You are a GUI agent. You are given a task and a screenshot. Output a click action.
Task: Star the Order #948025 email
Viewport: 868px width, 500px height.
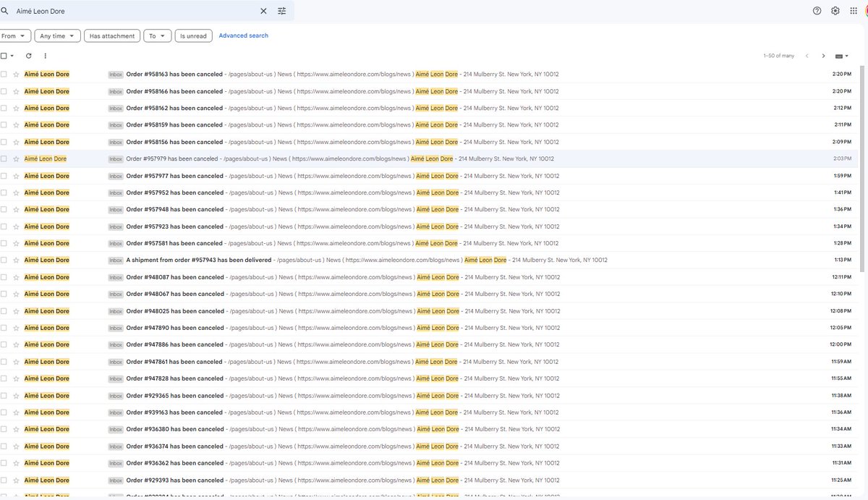[16, 311]
